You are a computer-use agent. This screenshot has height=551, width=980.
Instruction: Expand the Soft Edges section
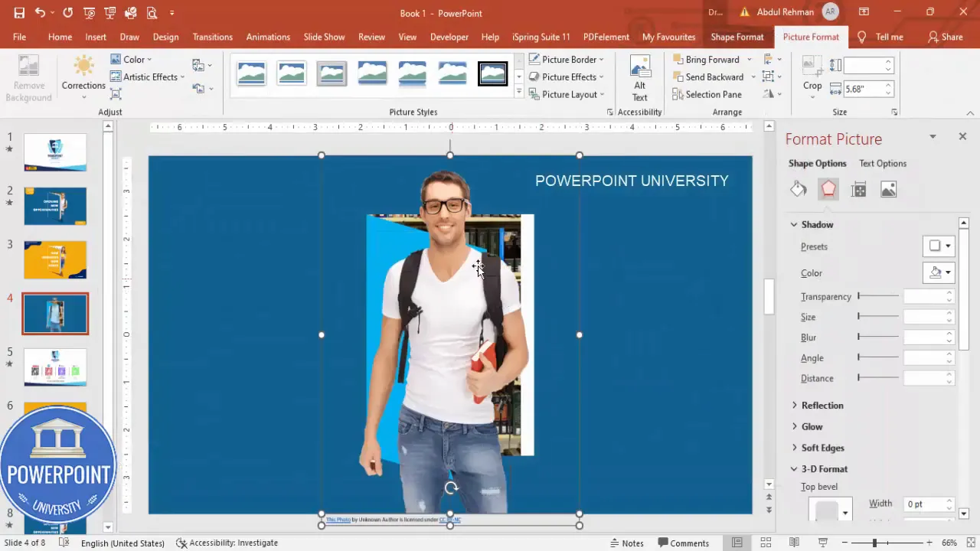point(817,448)
